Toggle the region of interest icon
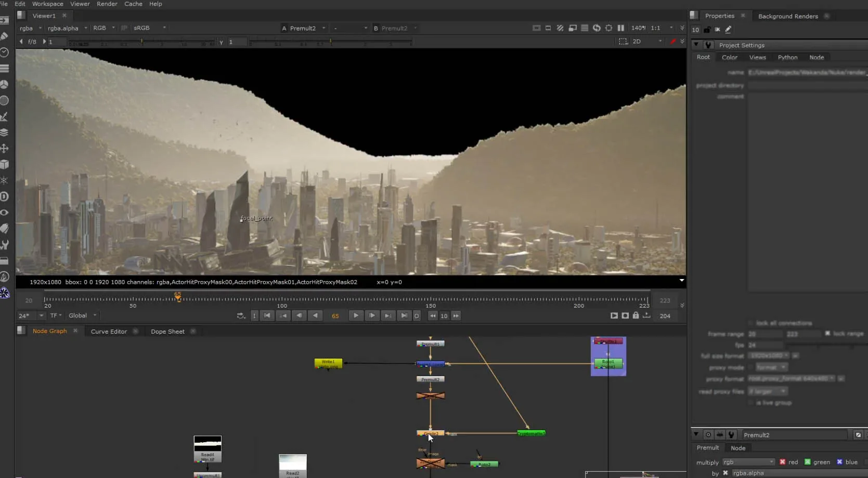The image size is (868, 478). [623, 42]
